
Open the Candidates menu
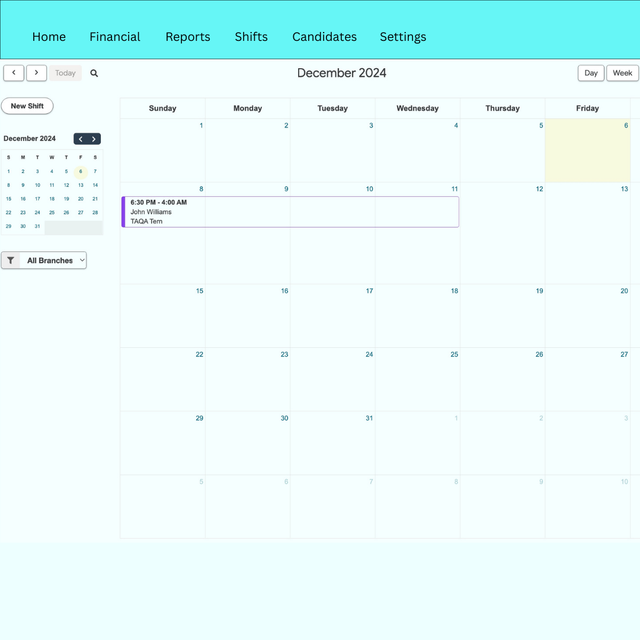324,37
